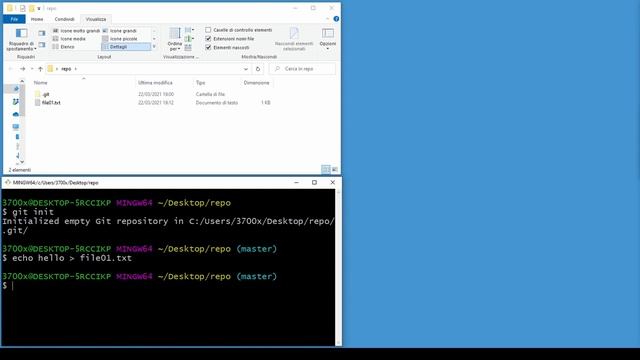
Task: Select Icone molto grandi layout
Action: tap(76, 31)
